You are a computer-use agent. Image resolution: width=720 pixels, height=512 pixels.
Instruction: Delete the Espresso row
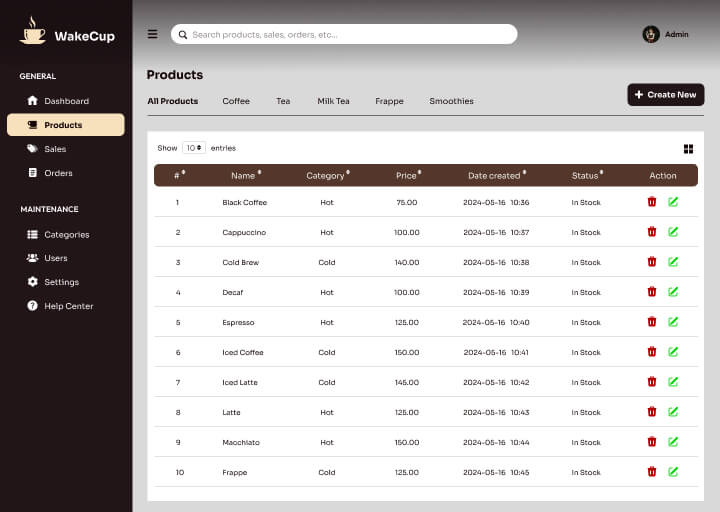point(652,321)
